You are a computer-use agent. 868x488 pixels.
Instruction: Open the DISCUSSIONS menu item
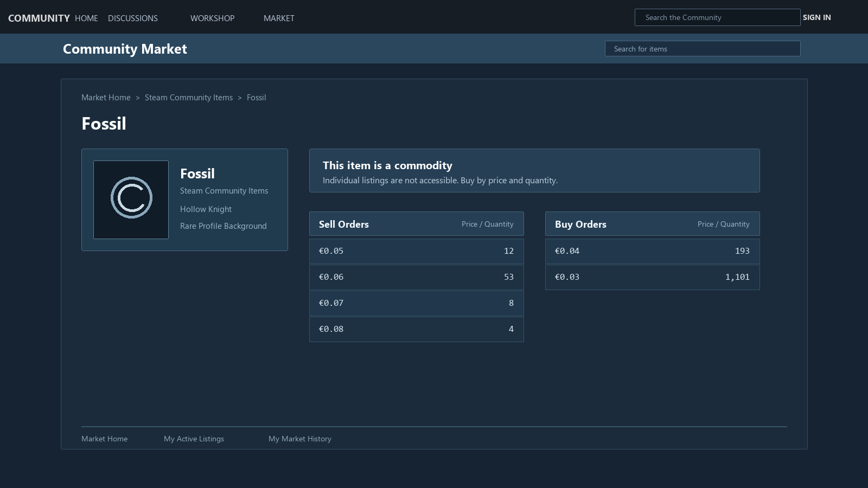133,18
